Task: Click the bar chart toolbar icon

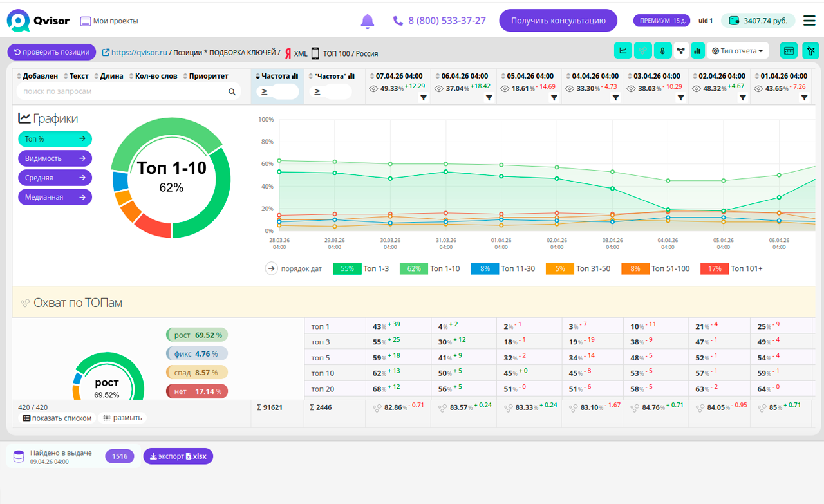Action: click(697, 51)
